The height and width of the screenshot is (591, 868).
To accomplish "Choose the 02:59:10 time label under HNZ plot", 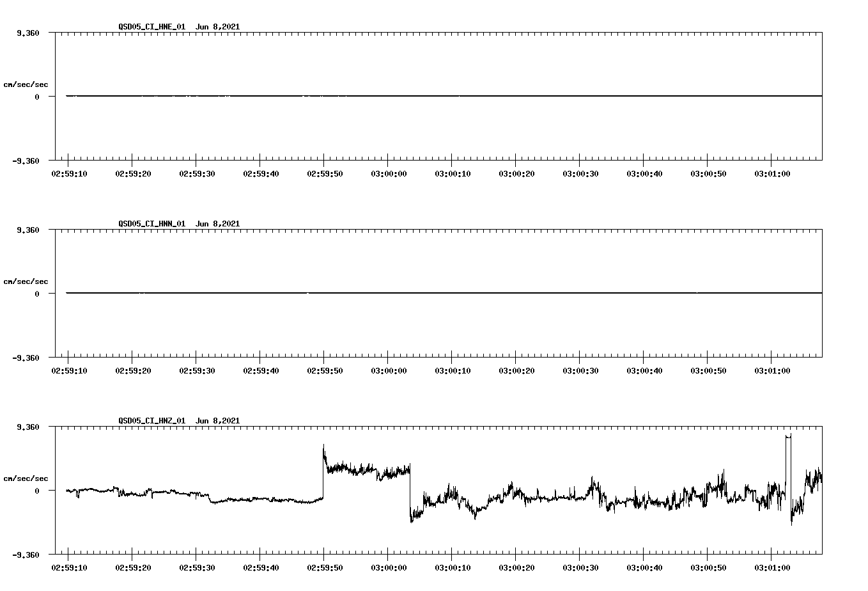I will coord(69,567).
